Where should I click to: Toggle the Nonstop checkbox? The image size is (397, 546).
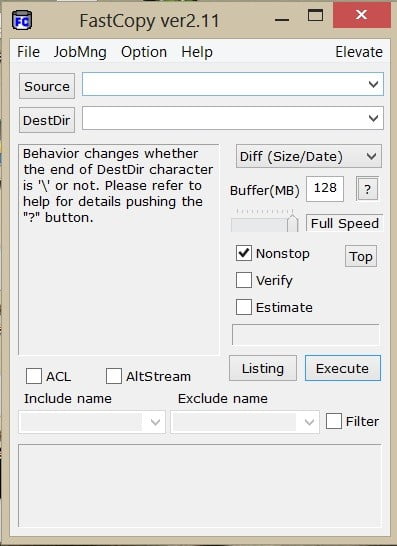tap(243, 253)
